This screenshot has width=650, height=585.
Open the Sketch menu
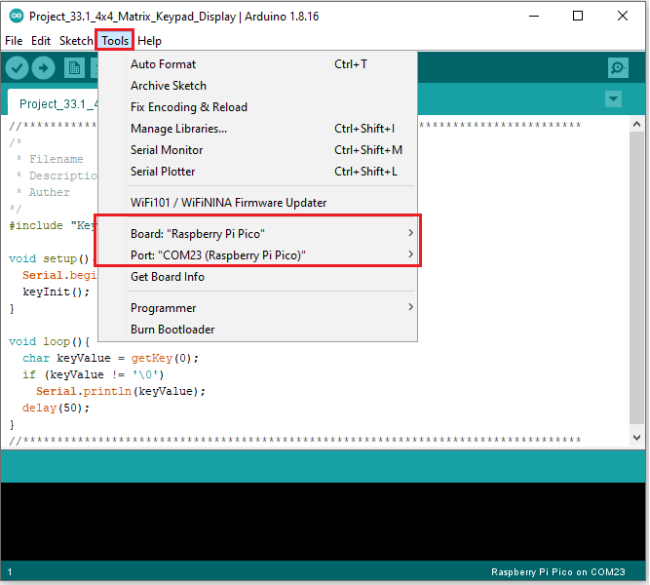(76, 41)
